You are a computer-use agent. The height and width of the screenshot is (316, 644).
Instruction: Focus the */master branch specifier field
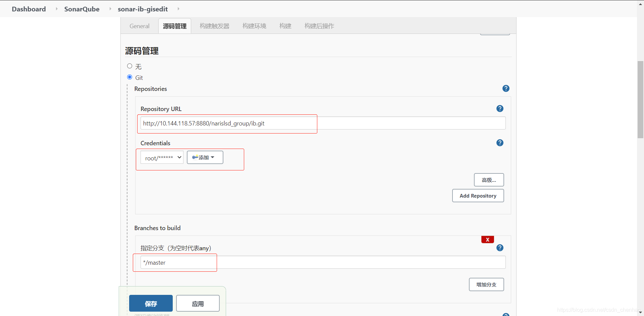323,262
